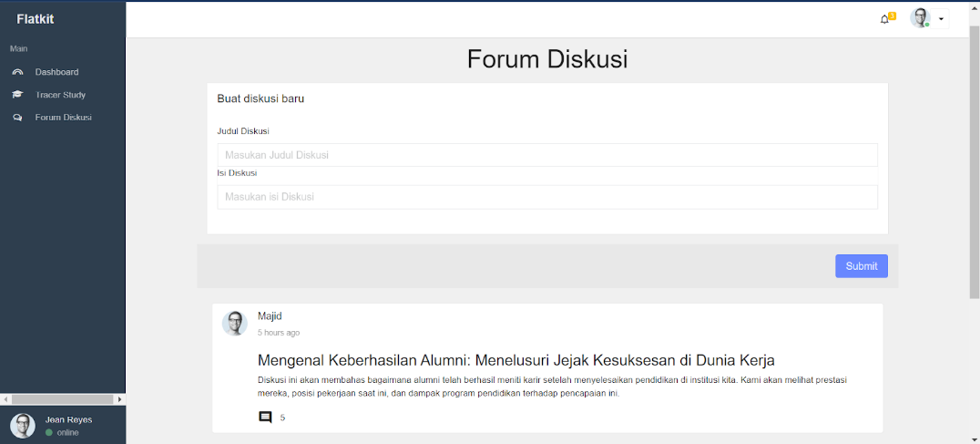Go to Tracer Study menu item
Viewport: 980px width, 444px height.
[x=60, y=95]
